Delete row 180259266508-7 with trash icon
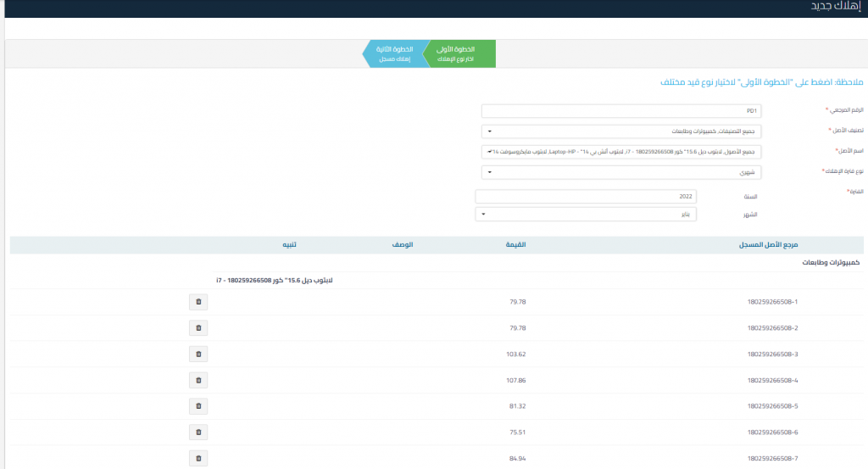 click(x=198, y=458)
